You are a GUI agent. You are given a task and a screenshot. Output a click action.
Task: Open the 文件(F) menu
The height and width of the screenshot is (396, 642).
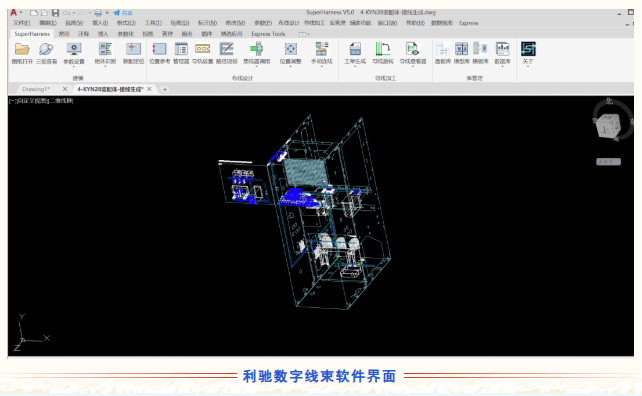[x=22, y=23]
